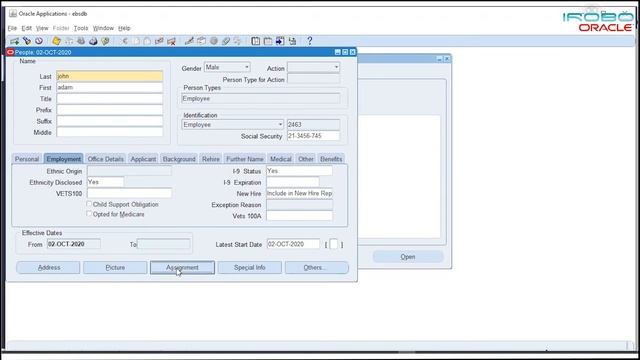Switch to the Medical tab
640x360 pixels.
coord(281,159)
